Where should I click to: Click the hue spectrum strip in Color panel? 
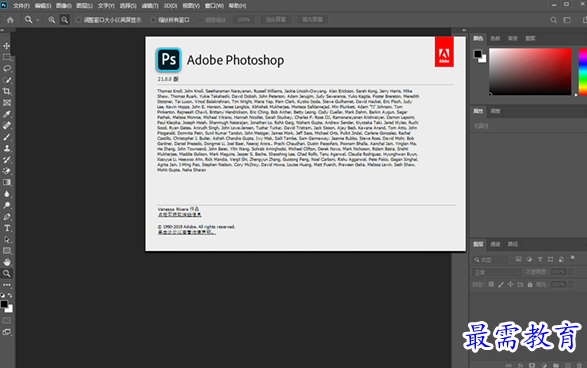[x=583, y=71]
